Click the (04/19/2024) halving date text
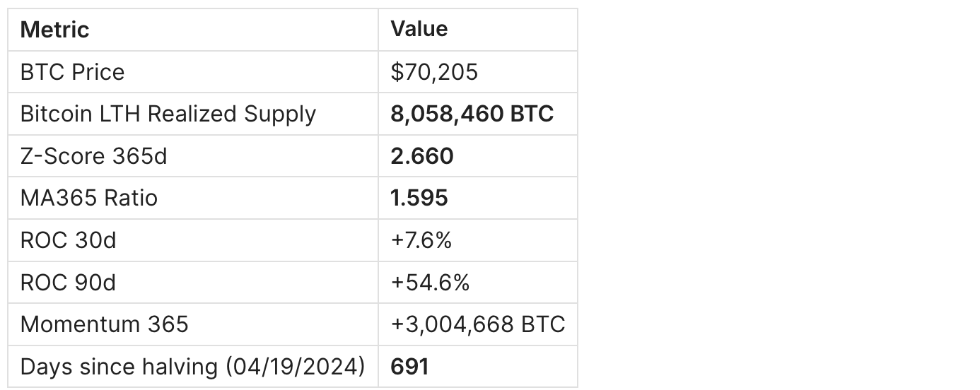Screen dimensions: 980x390 (x=296, y=367)
